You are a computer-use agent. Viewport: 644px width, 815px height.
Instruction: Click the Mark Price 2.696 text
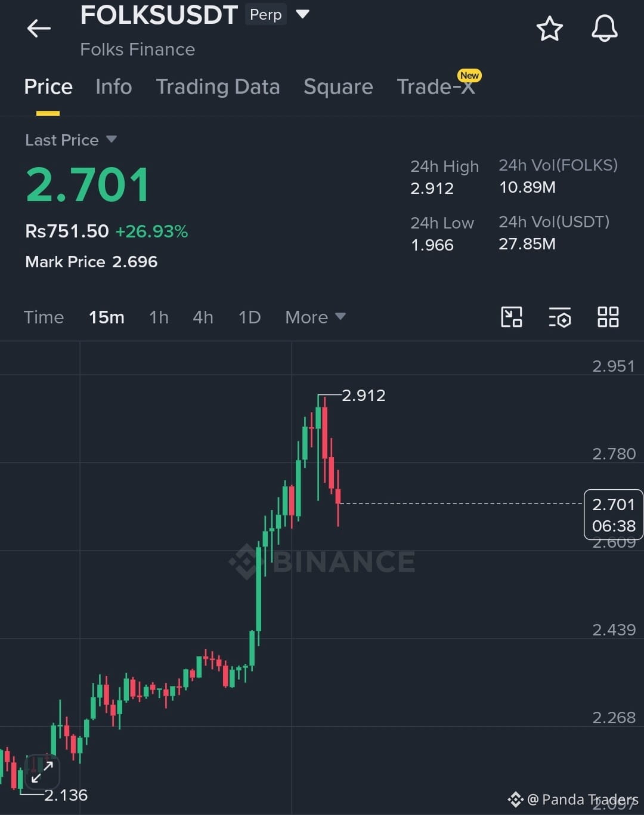coord(91,261)
